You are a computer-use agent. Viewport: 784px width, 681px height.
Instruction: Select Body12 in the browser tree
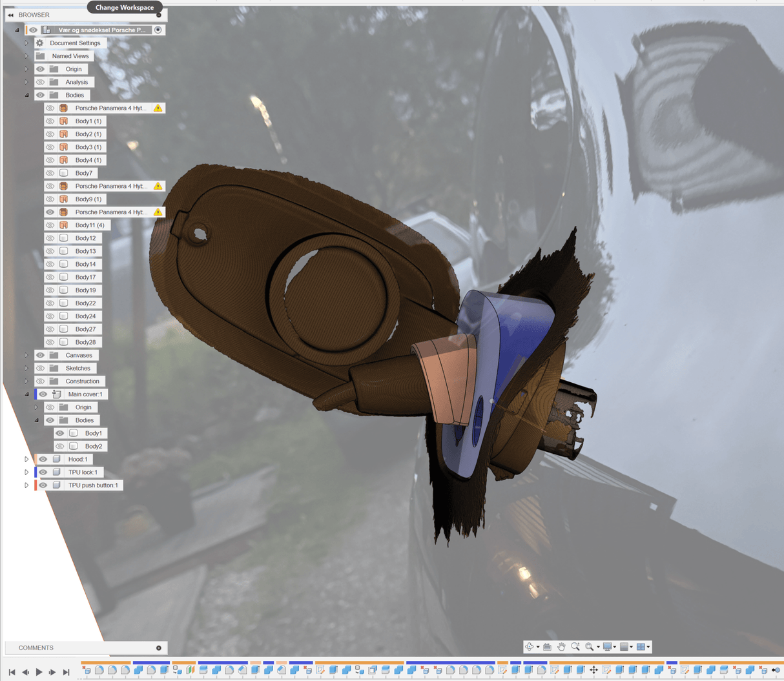pyautogui.click(x=85, y=238)
